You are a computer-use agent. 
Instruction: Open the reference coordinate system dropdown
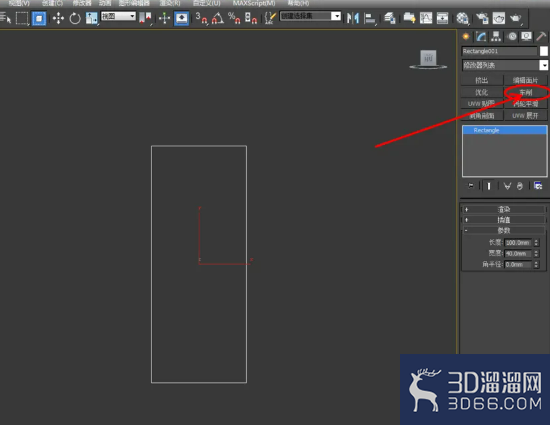point(118,16)
